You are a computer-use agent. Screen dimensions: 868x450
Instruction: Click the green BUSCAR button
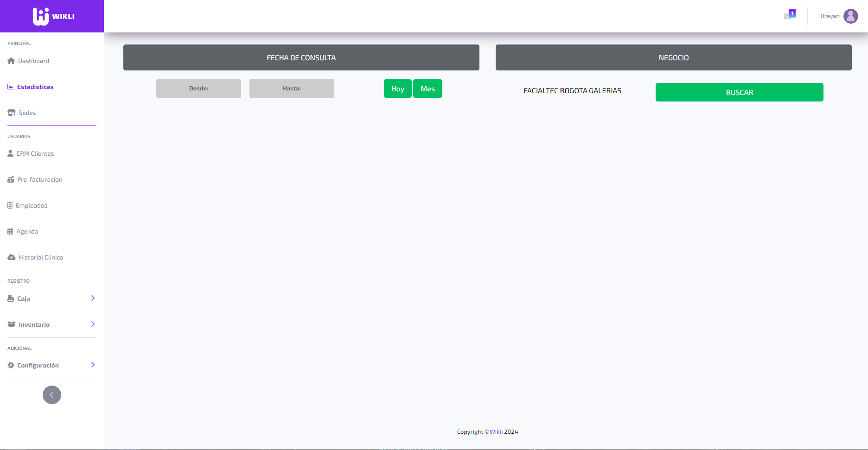[740, 92]
